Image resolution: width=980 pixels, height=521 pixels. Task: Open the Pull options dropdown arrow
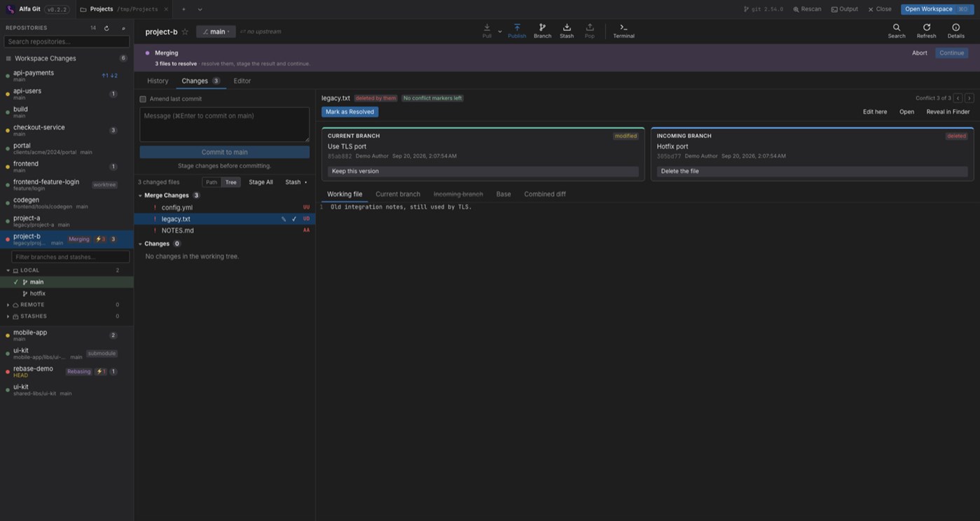point(499,32)
